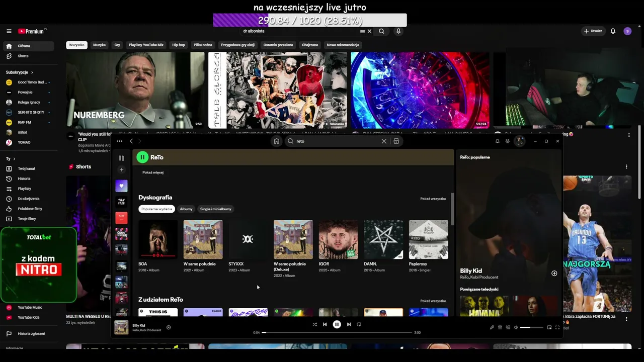Select the Single i minialbumy filter

[x=216, y=209]
